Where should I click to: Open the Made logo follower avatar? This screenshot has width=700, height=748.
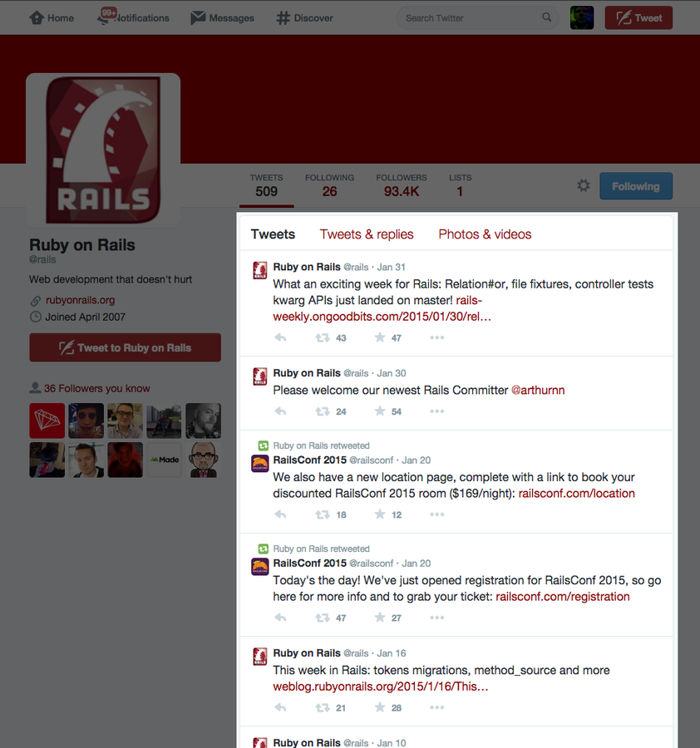(x=164, y=460)
